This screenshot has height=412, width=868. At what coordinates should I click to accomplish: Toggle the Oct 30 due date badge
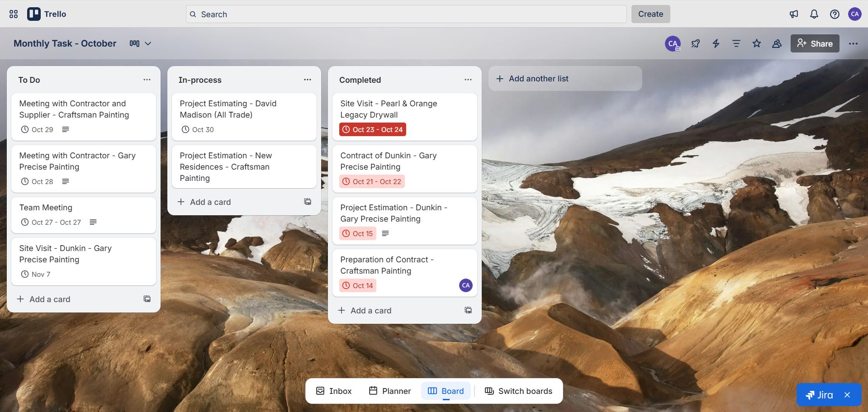point(198,129)
